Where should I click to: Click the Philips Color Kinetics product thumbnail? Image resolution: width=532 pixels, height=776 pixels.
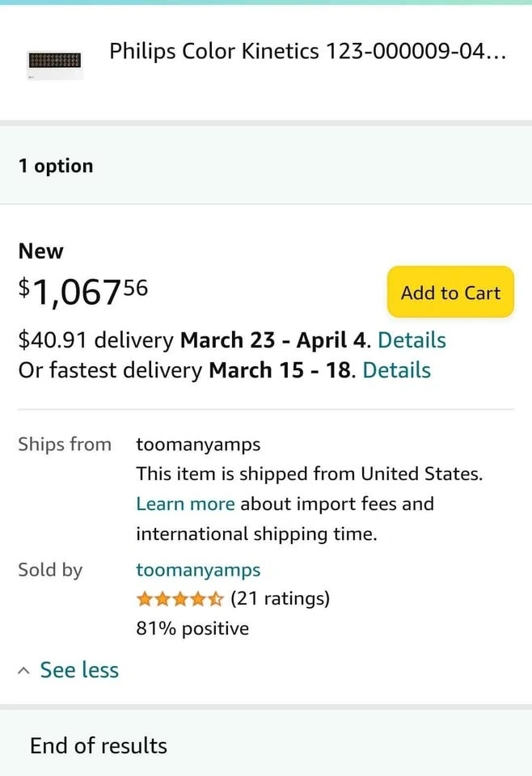point(55,61)
